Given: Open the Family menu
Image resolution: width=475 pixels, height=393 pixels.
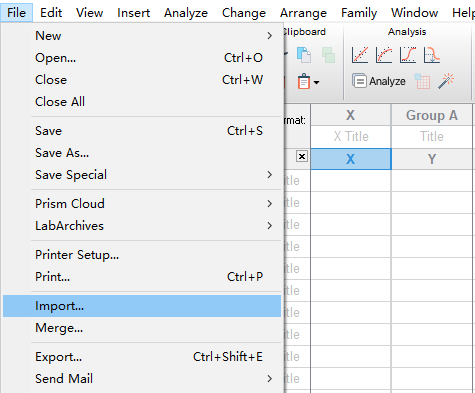Looking at the screenshot, I should (359, 13).
